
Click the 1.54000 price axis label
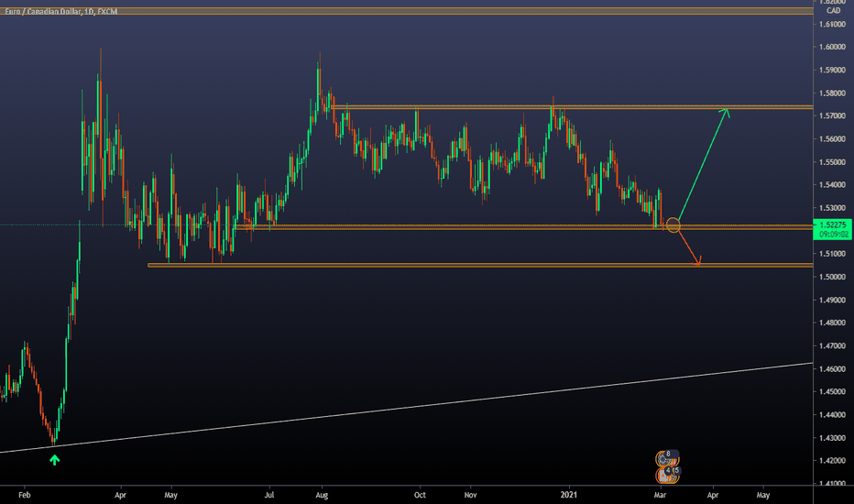click(x=832, y=185)
